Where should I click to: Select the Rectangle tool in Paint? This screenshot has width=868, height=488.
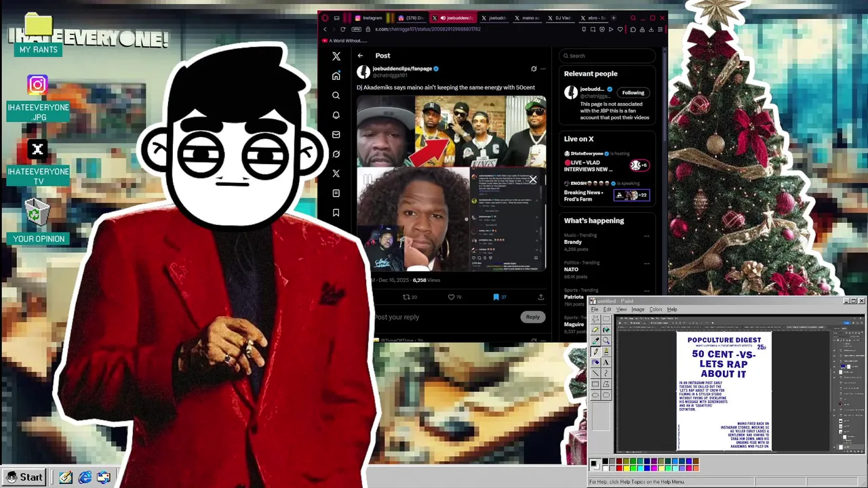(595, 384)
